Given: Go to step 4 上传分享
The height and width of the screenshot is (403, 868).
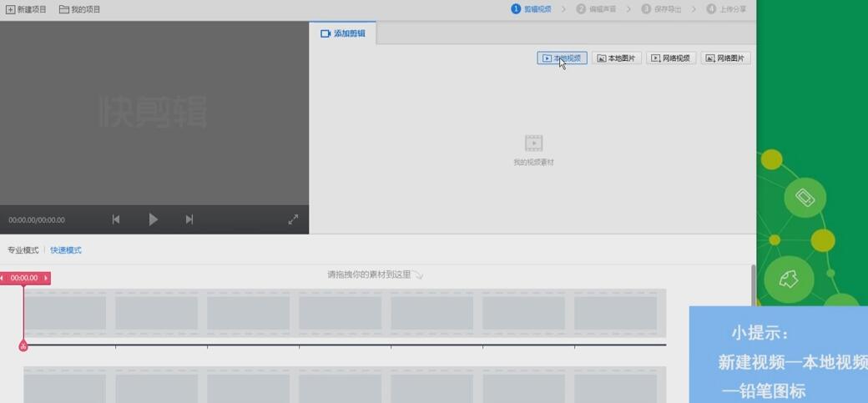Looking at the screenshot, I should [726, 9].
